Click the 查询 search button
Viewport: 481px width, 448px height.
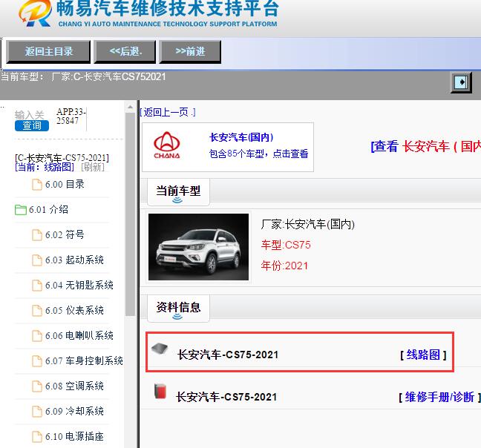pyautogui.click(x=32, y=125)
